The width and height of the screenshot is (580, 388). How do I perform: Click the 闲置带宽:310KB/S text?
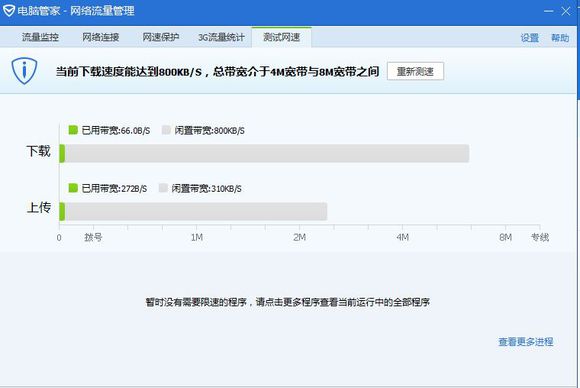click(x=206, y=189)
